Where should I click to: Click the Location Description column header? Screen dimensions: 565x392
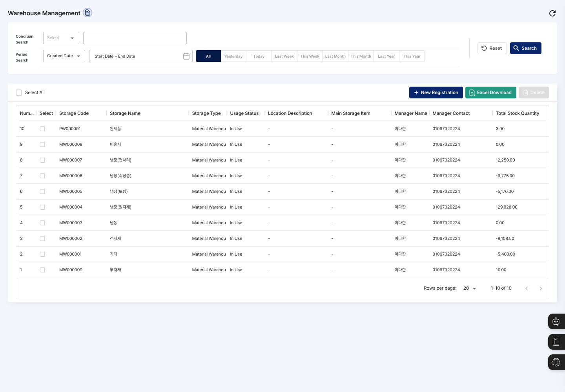[x=290, y=113]
